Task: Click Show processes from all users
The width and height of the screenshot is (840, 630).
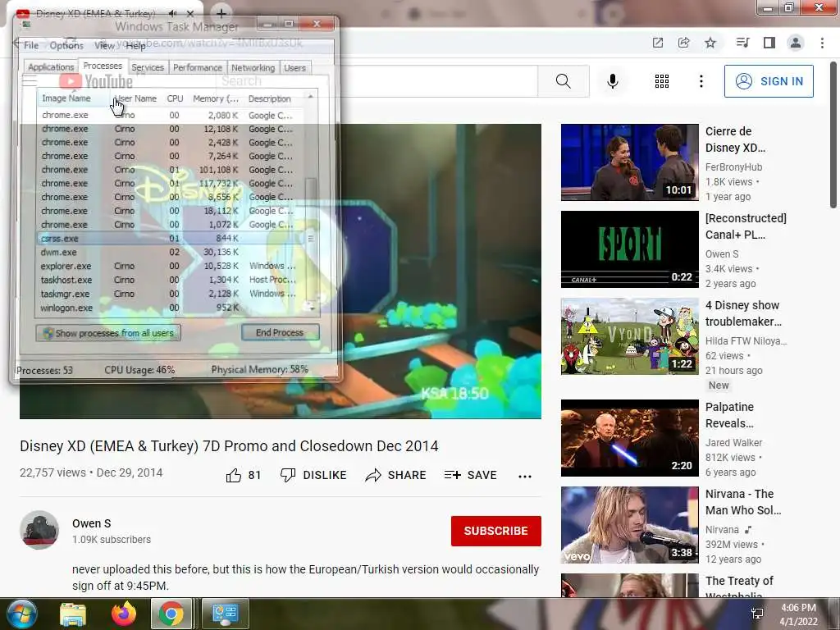Action: click(x=108, y=333)
